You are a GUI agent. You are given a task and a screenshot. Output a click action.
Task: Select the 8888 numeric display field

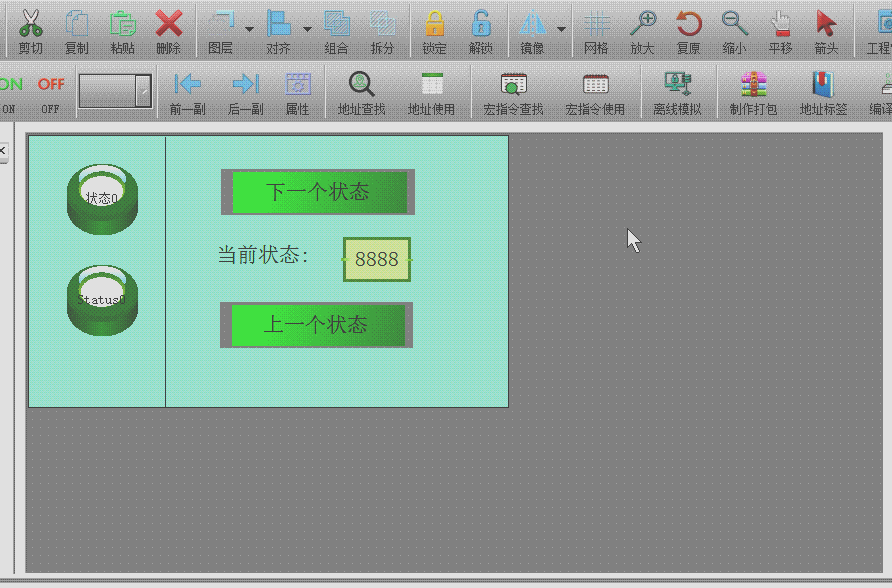[x=377, y=259]
